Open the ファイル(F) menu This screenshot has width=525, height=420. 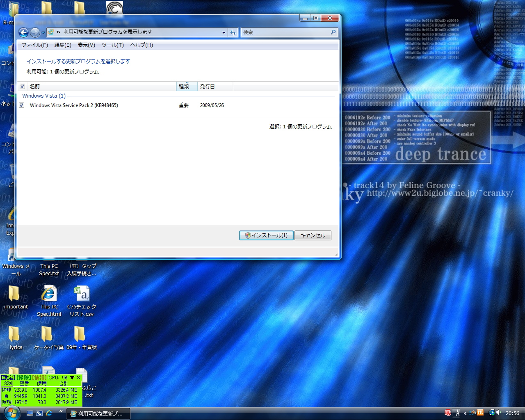click(34, 45)
